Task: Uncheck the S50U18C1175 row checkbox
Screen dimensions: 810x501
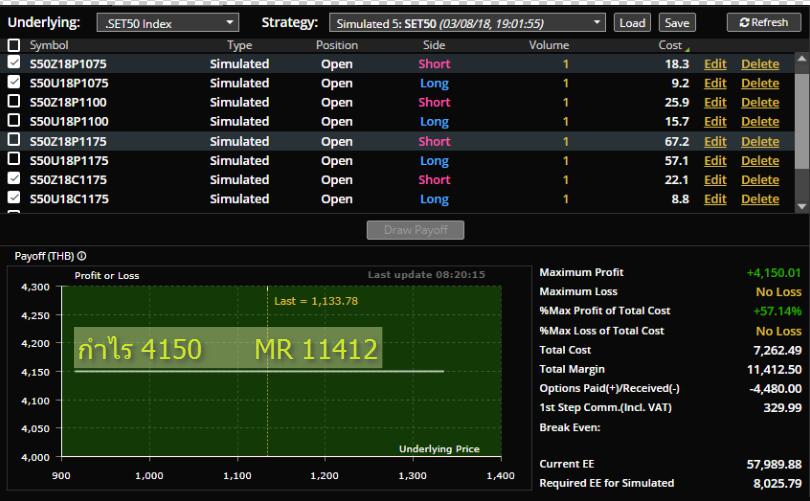Action: coord(14,197)
